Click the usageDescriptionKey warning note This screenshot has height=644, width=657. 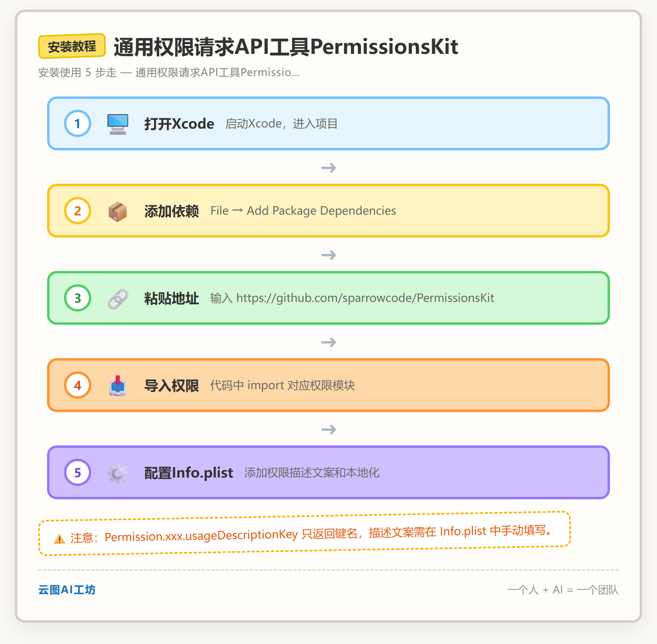point(304,534)
